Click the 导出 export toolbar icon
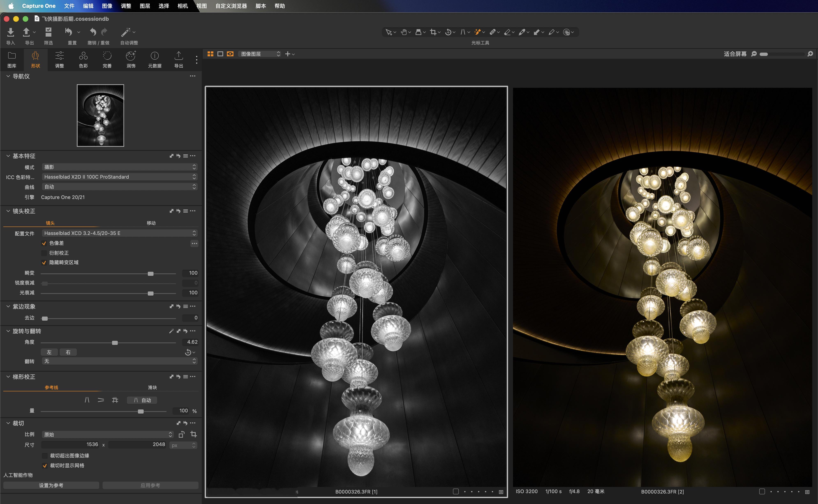The height and width of the screenshot is (504, 818). tap(26, 32)
